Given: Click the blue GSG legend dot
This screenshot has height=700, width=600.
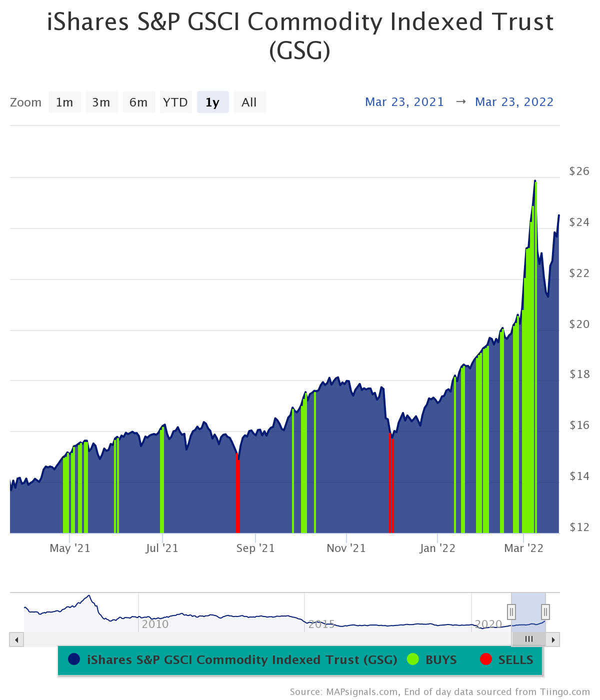Looking at the screenshot, I should [x=74, y=659].
